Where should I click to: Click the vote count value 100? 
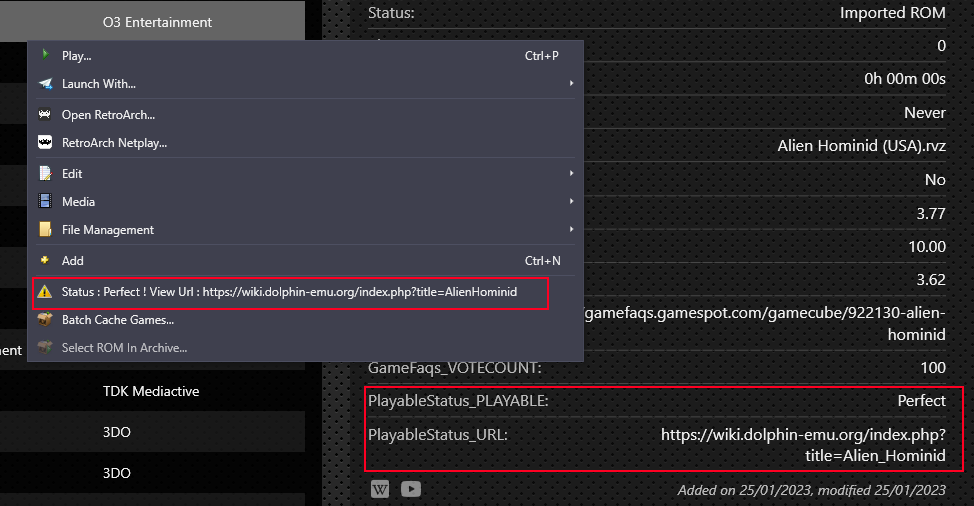[933, 368]
